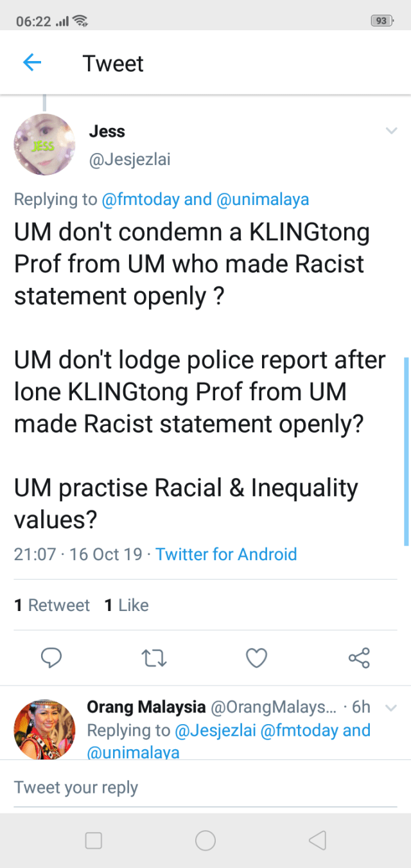Open the chevron menu on Orang Malaysia's reply
The height and width of the screenshot is (868, 411).
click(390, 708)
